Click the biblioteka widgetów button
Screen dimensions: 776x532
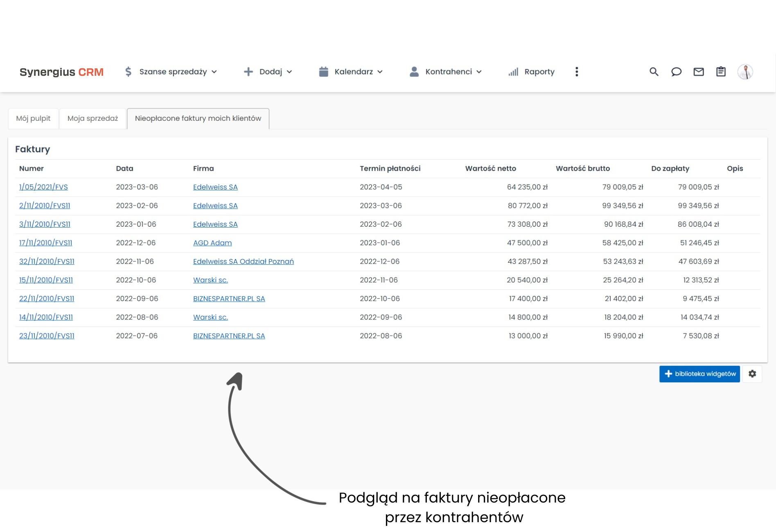[699, 374]
